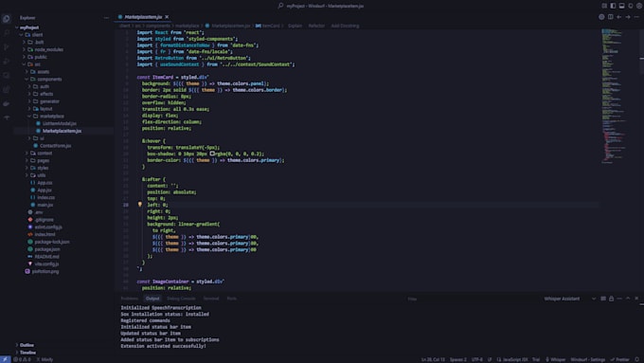Navigate back with the left arrow icon

click(x=619, y=17)
